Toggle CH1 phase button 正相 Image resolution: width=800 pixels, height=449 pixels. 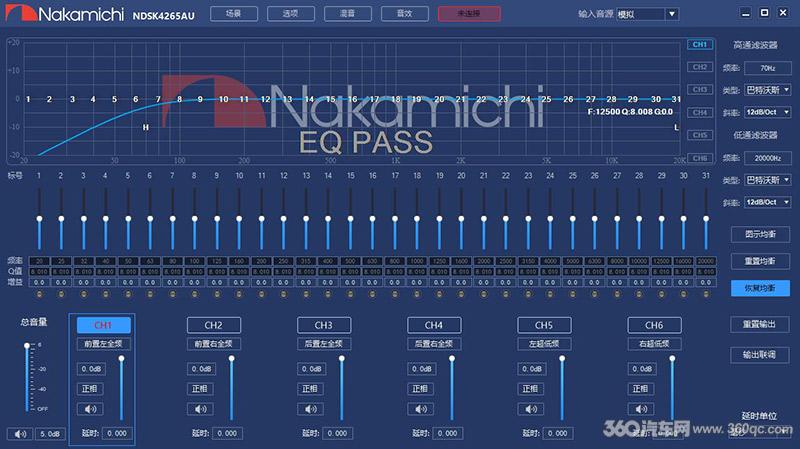pyautogui.click(x=90, y=389)
